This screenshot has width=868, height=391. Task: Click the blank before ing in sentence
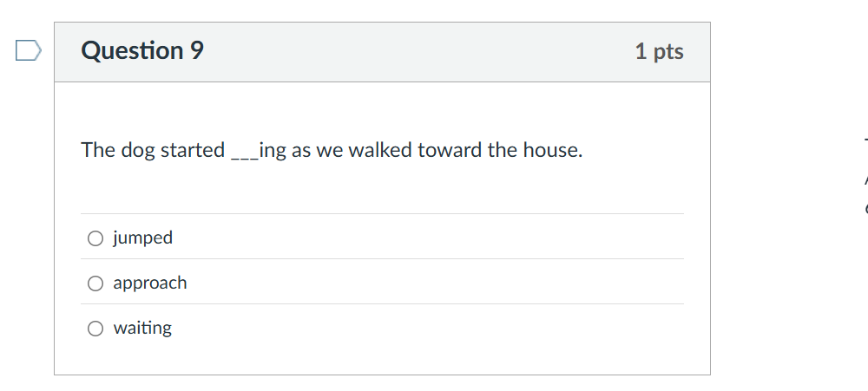click(244, 152)
